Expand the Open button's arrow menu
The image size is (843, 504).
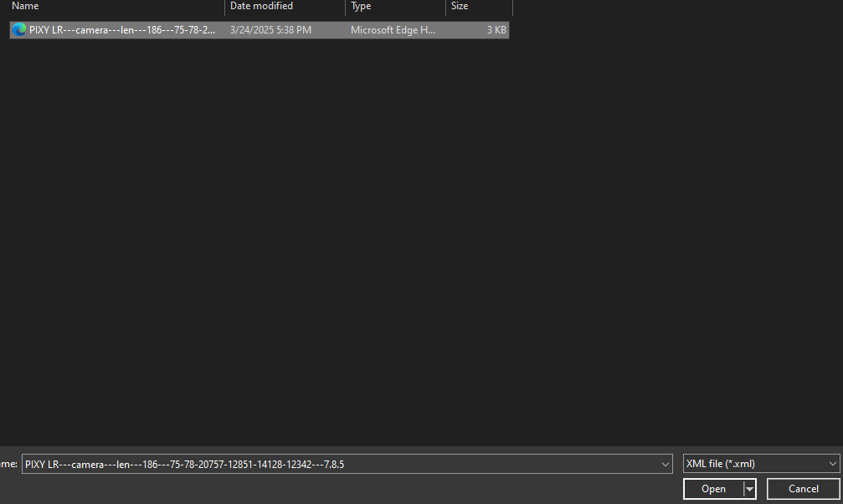pyautogui.click(x=750, y=489)
